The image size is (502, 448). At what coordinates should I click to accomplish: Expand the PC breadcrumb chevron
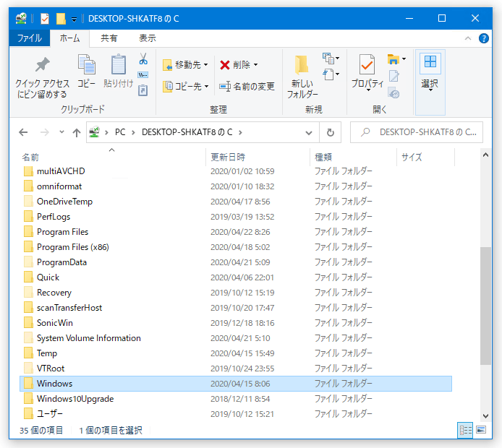[x=133, y=132]
